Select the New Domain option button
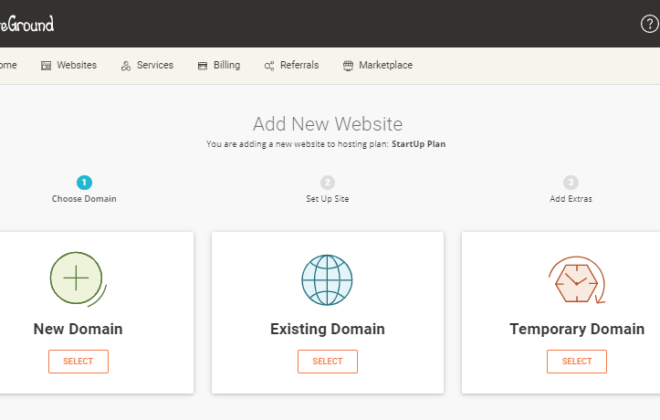 pyautogui.click(x=78, y=362)
